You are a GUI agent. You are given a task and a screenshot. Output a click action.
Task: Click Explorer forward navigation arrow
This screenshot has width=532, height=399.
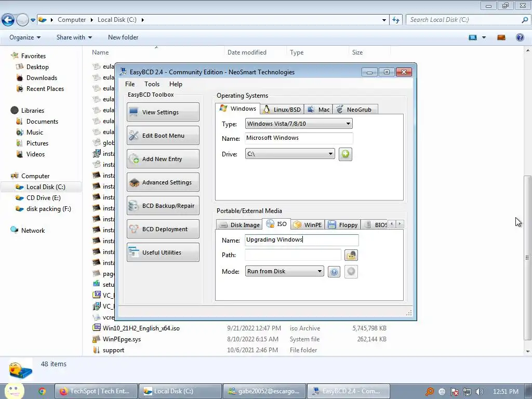coord(22,20)
